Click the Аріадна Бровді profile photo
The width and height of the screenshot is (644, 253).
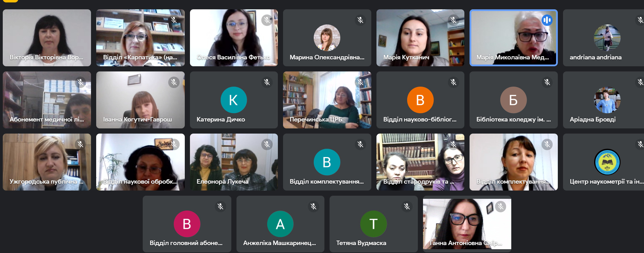(607, 100)
